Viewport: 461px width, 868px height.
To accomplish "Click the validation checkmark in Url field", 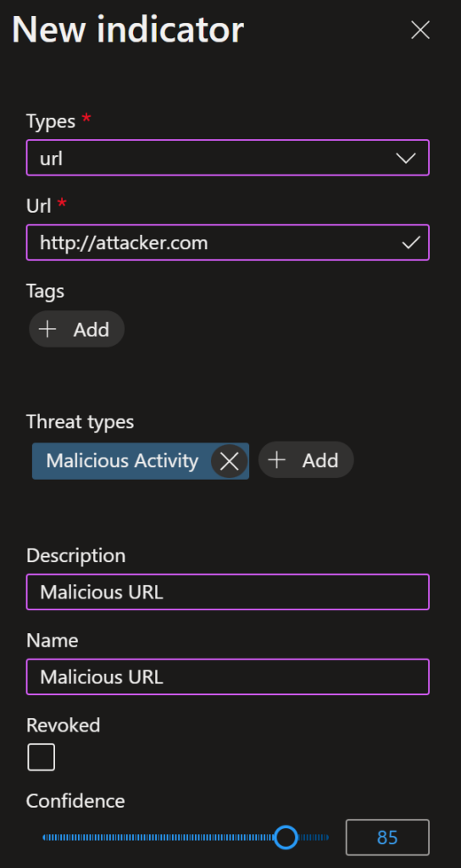I will point(411,242).
